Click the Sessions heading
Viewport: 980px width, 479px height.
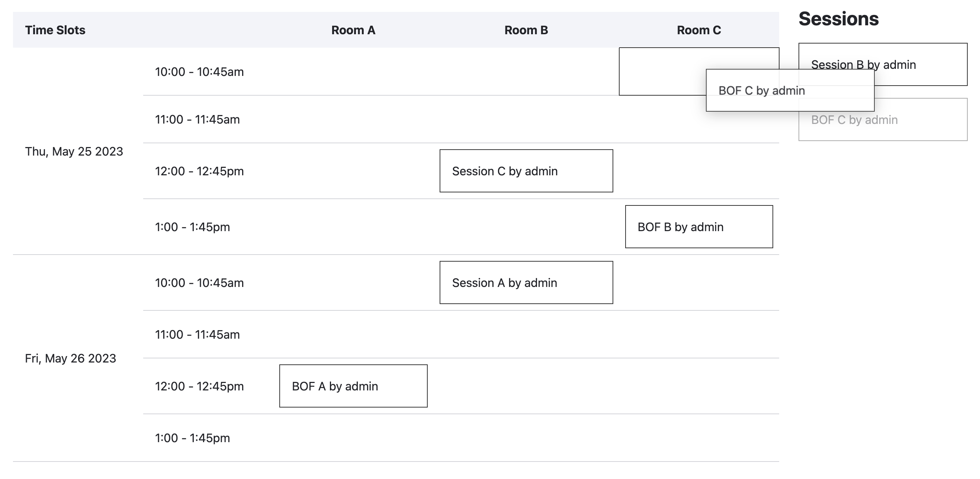(838, 19)
